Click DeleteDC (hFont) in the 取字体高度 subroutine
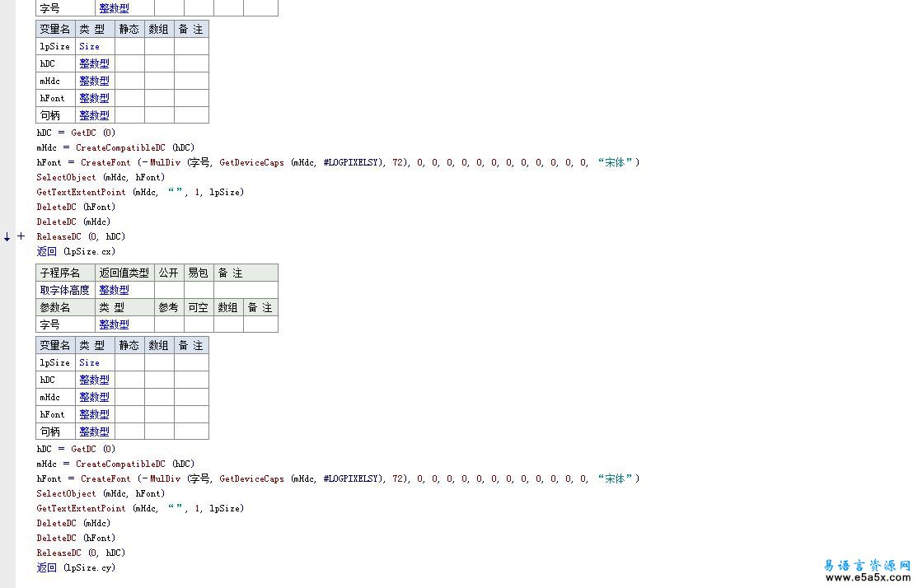This screenshot has width=918, height=588. pyautogui.click(x=76, y=538)
